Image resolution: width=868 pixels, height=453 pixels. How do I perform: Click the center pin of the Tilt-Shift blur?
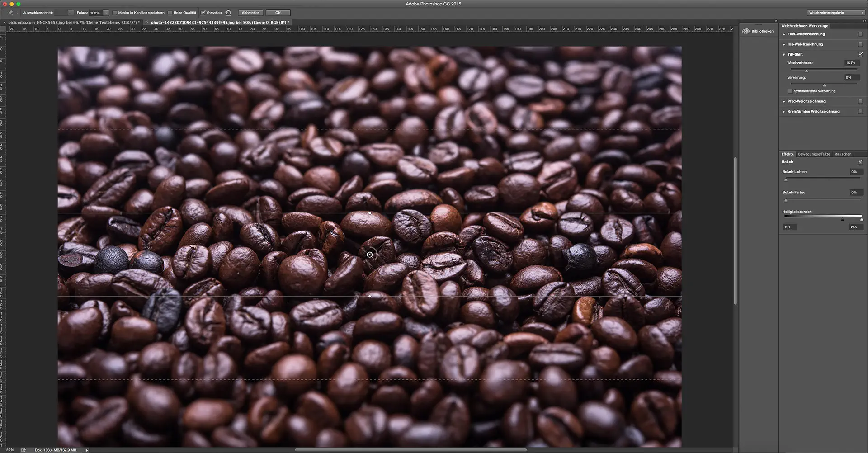tap(370, 255)
